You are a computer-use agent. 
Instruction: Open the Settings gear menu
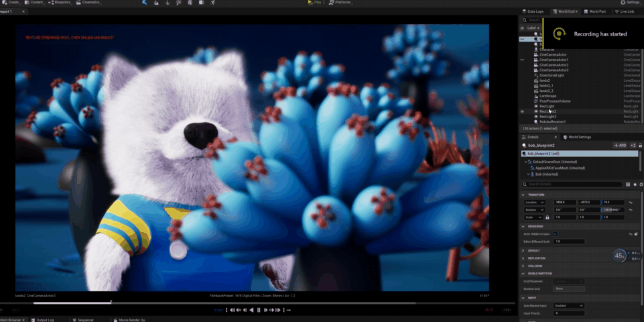click(x=630, y=3)
